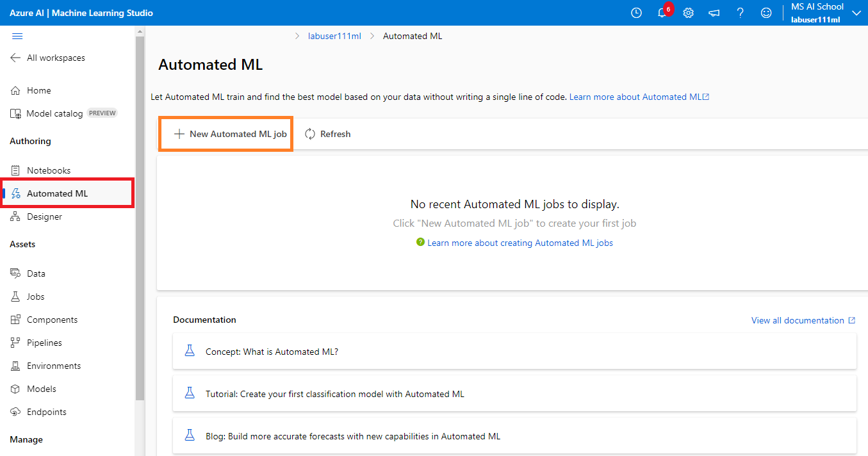Open Learn more about Automated ML link
The height and width of the screenshot is (456, 868).
(639, 97)
